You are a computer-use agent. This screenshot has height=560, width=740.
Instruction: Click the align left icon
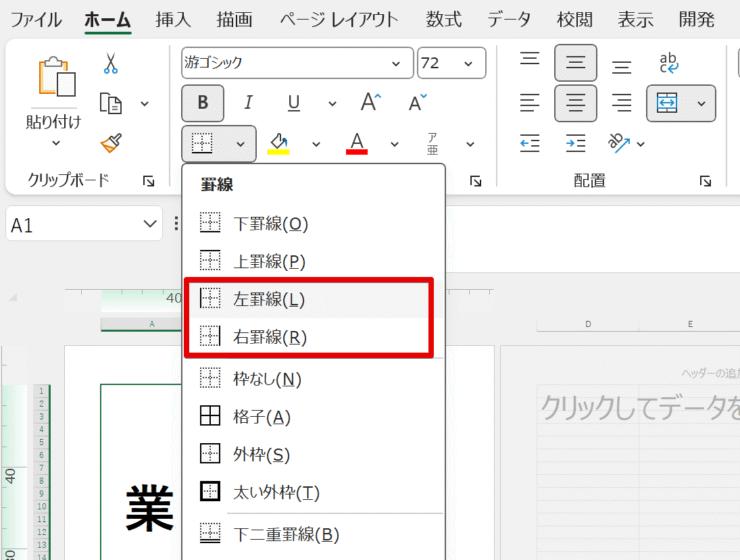pyautogui.click(x=530, y=102)
